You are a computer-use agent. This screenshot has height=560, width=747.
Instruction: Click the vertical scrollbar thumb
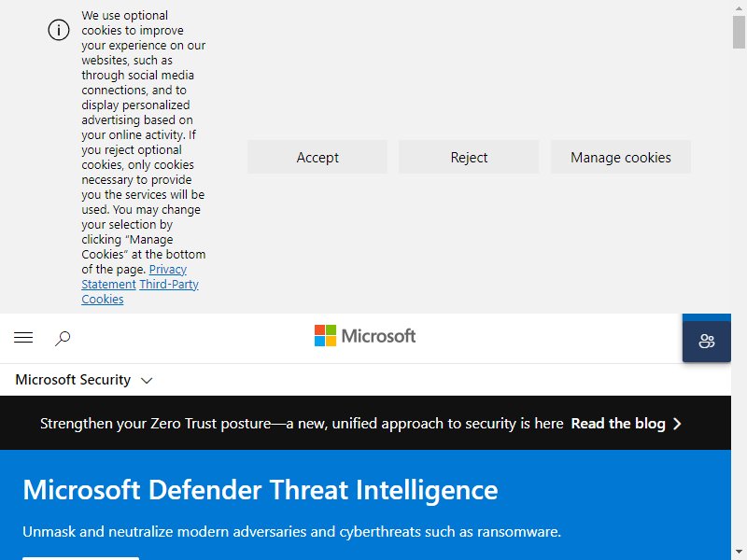click(739, 32)
